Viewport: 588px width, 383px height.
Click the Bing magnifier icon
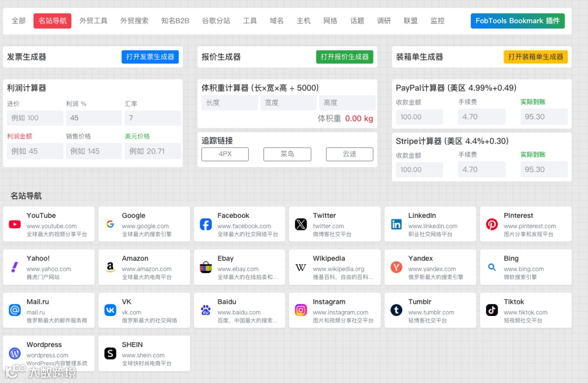[492, 267]
